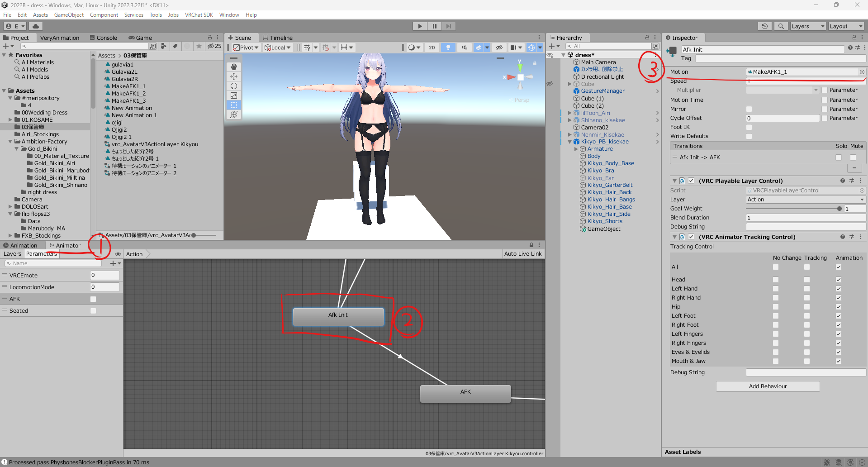
Task: Expand the 01.KOSAME folder
Action: (x=10, y=120)
